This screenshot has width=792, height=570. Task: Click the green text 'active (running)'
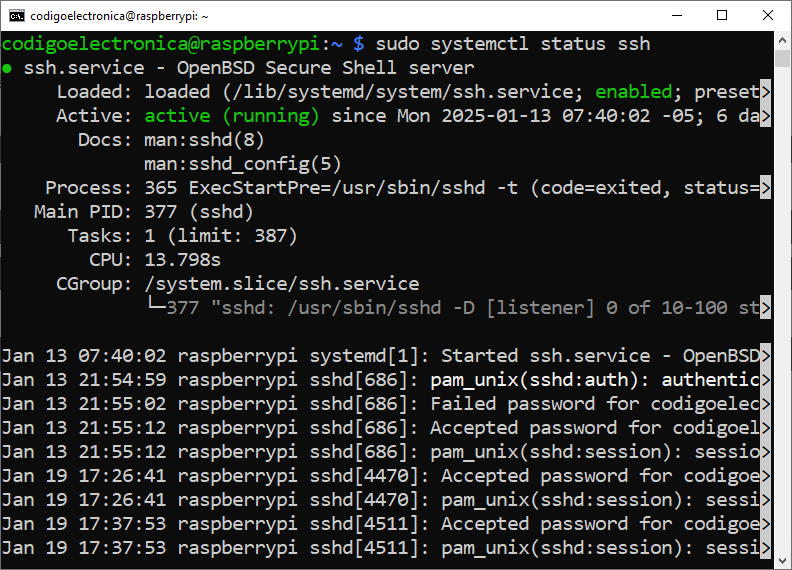(x=232, y=116)
